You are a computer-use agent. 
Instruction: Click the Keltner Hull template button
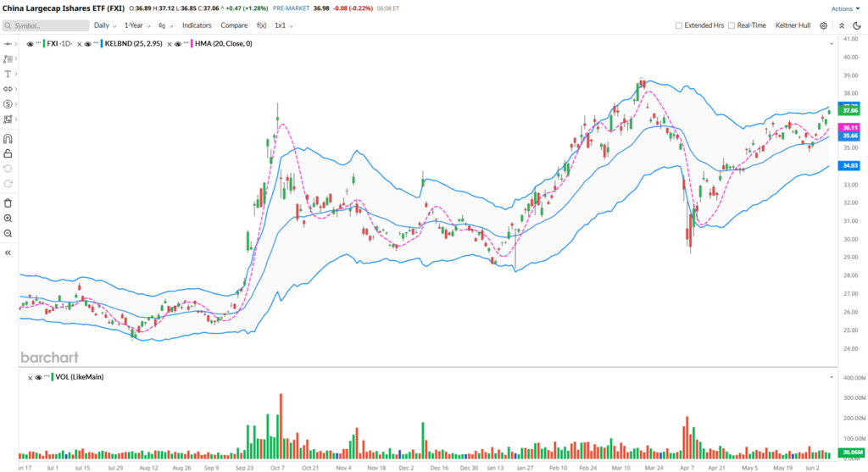coord(792,25)
